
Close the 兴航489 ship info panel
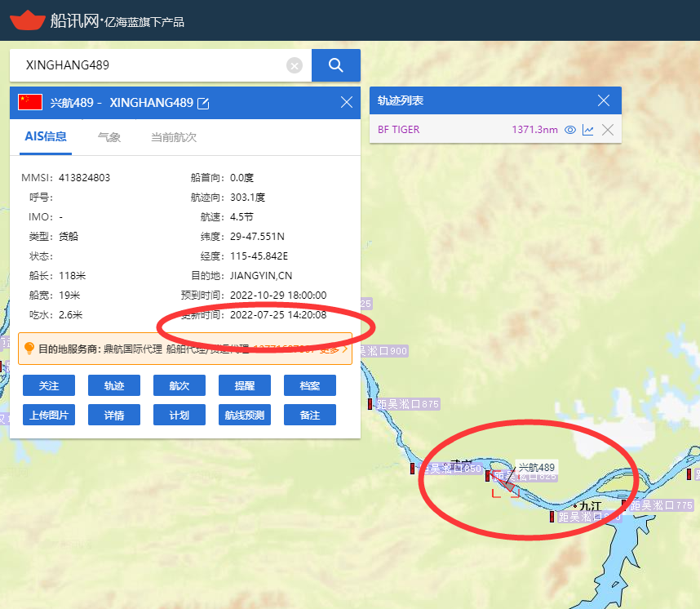(x=347, y=102)
